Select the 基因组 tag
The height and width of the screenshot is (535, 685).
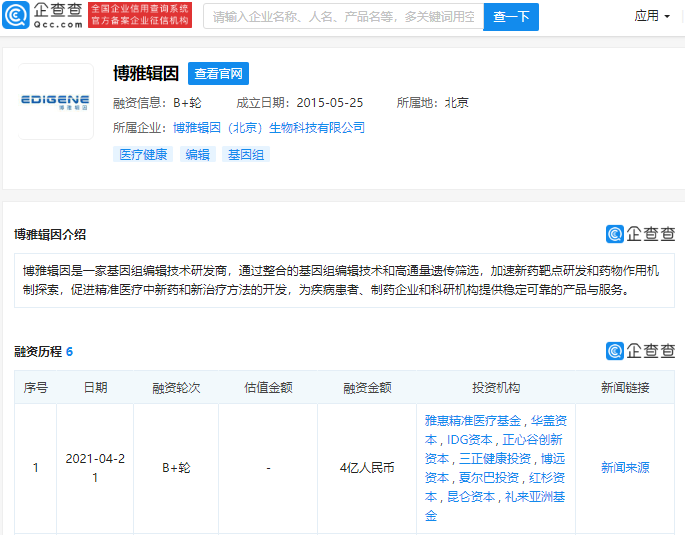pos(246,154)
